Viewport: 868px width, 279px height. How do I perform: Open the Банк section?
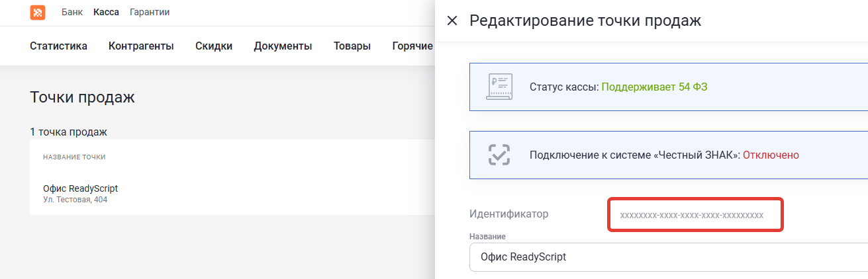[73, 12]
